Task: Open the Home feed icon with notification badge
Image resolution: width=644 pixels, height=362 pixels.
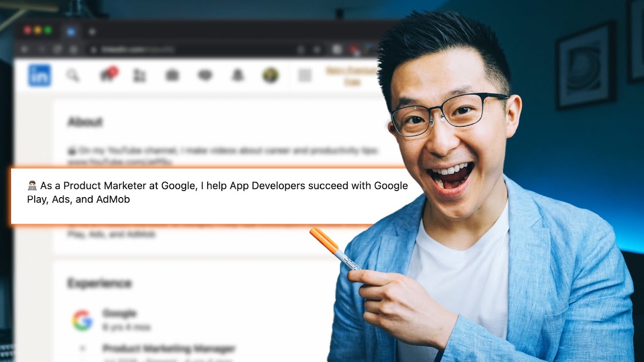Action: 108,75
